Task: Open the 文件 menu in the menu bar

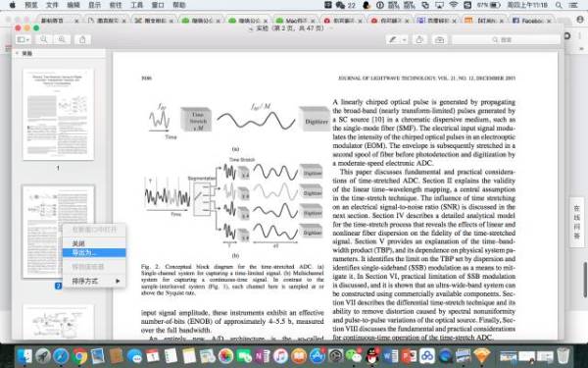Action: (x=52, y=5)
